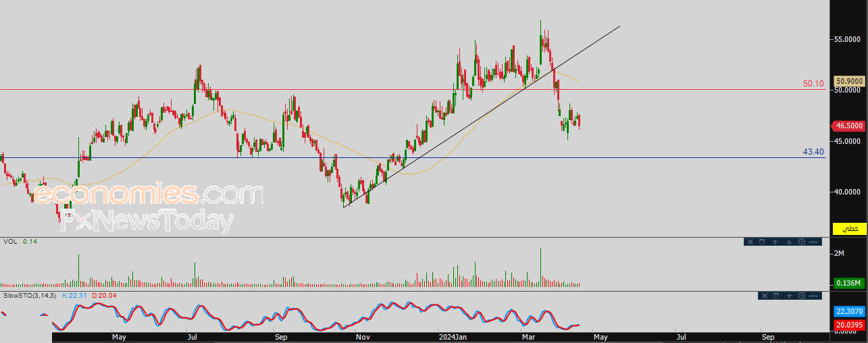The height and width of the screenshot is (343, 868).
Task: Click the green 0.136M volume value tag
Action: (x=850, y=282)
